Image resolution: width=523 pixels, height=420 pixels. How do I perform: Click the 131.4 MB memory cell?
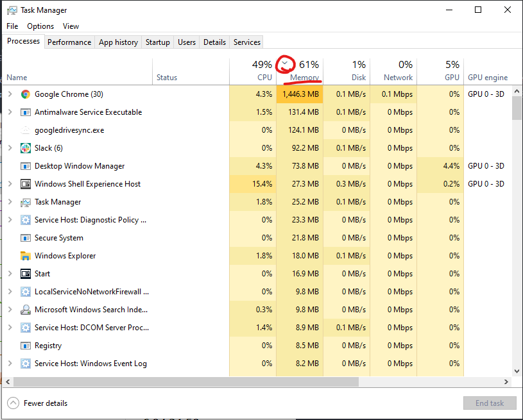[300, 112]
